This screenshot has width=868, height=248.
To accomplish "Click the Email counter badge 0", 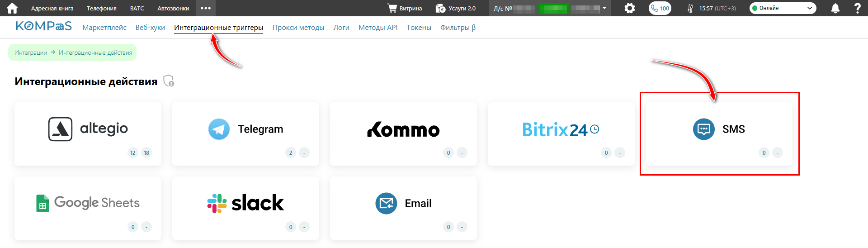I will [448, 227].
